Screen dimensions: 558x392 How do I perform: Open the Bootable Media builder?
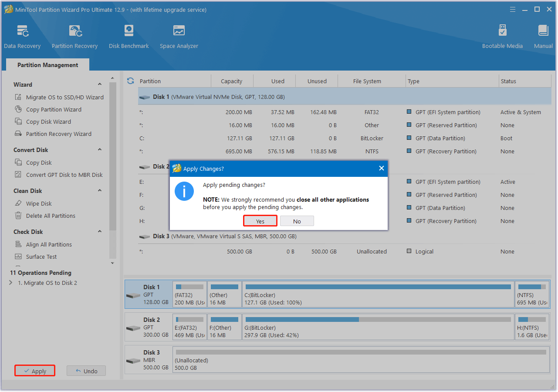(x=502, y=37)
